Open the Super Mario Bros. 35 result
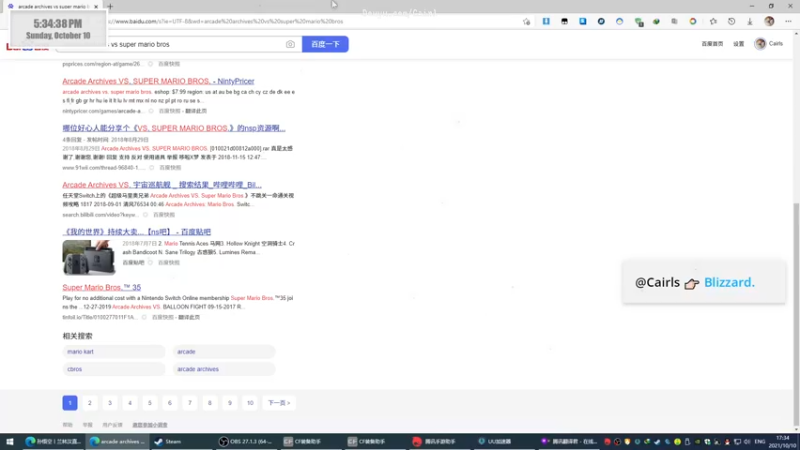 102,287
